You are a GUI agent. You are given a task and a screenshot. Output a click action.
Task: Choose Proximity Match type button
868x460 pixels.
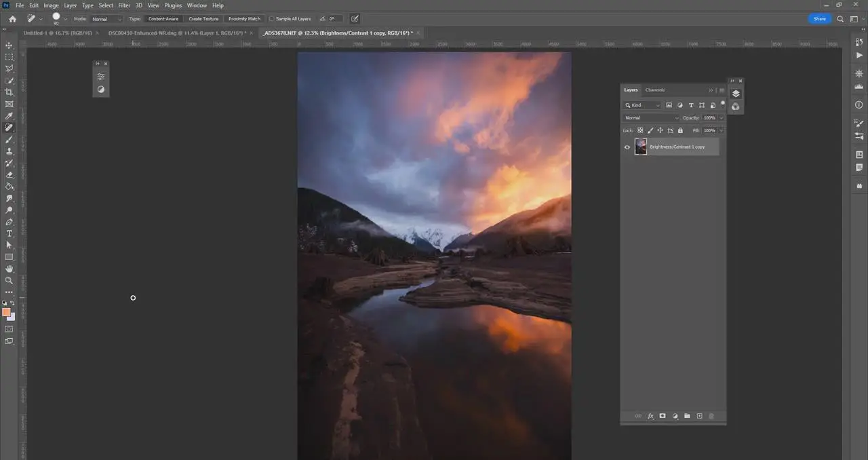tap(244, 19)
